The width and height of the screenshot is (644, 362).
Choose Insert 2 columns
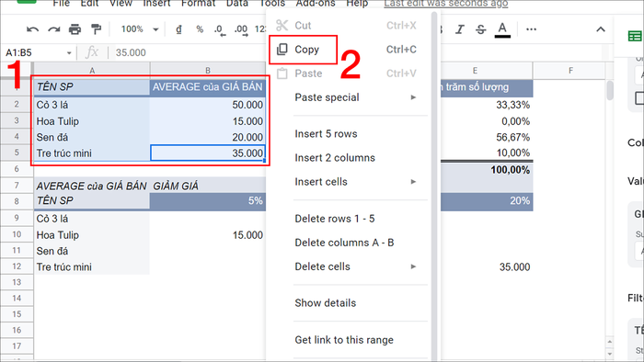coord(349,158)
